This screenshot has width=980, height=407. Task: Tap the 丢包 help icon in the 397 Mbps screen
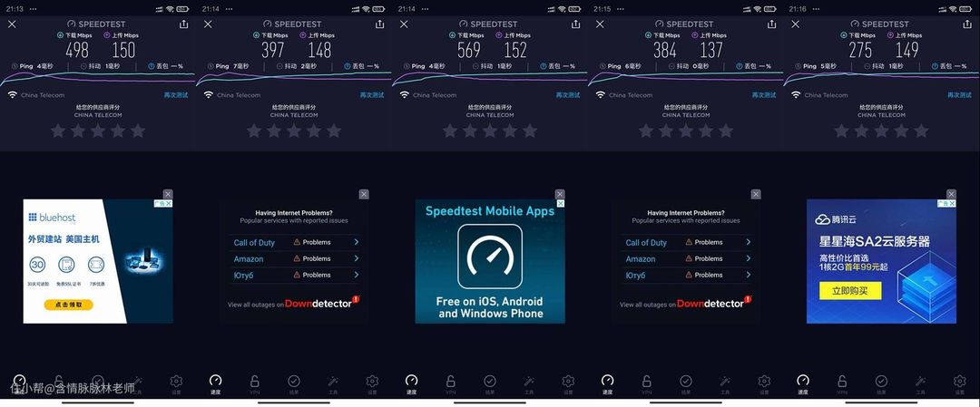tap(348, 66)
